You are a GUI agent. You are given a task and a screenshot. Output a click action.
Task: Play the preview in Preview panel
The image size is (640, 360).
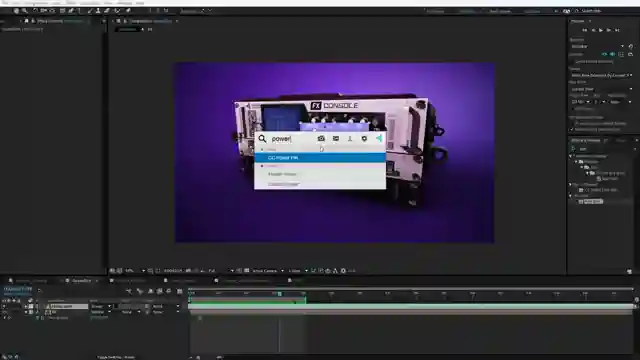click(601, 30)
